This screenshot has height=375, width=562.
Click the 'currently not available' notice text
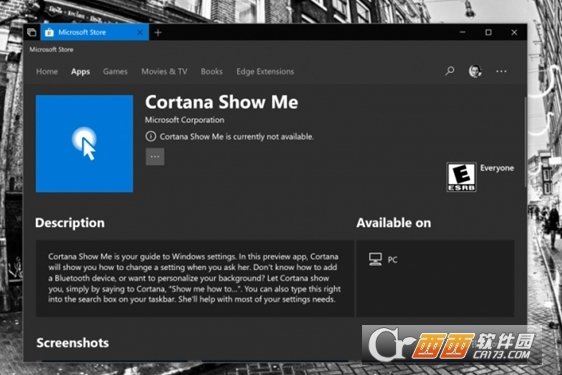[x=237, y=136]
